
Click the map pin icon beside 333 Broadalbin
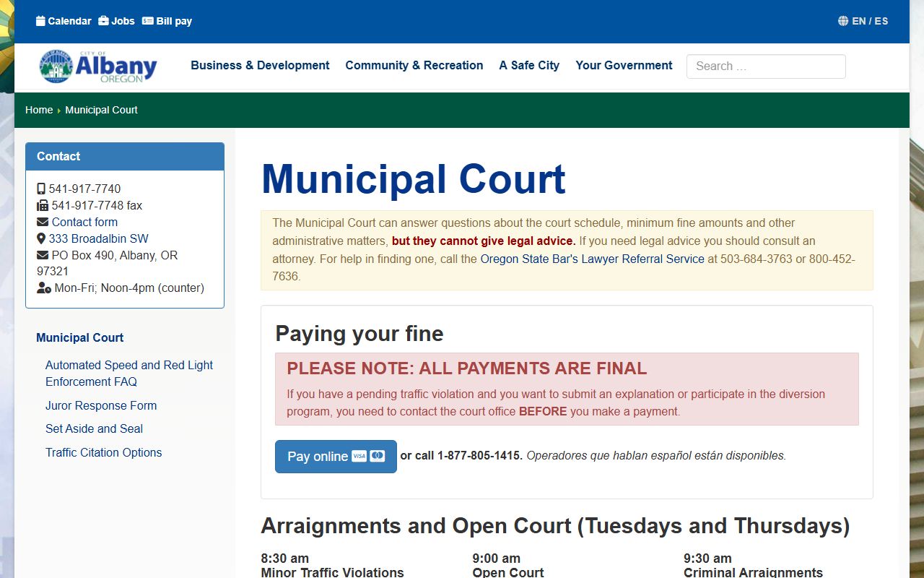(x=41, y=238)
